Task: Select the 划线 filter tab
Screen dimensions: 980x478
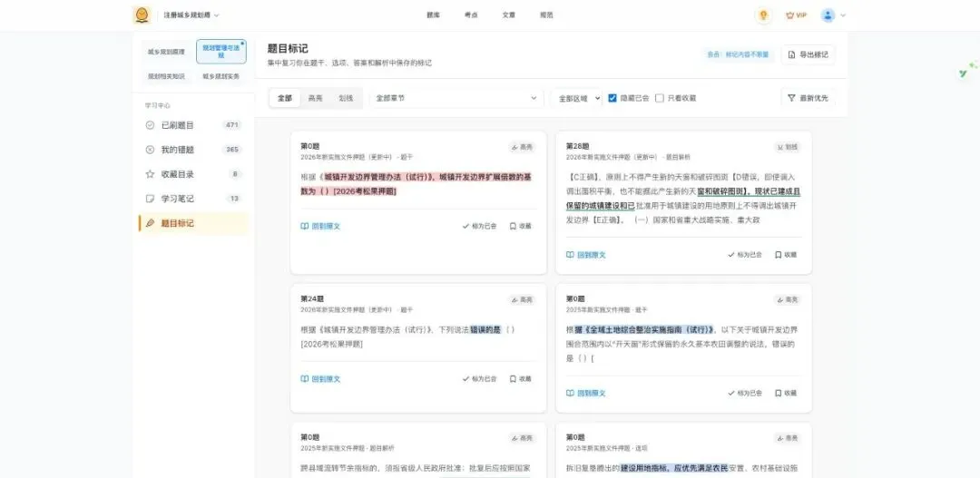Action: (x=346, y=98)
